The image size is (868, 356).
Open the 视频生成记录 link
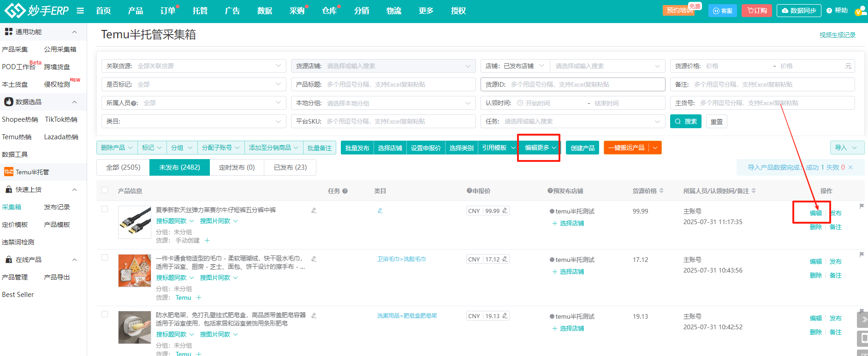pos(838,35)
